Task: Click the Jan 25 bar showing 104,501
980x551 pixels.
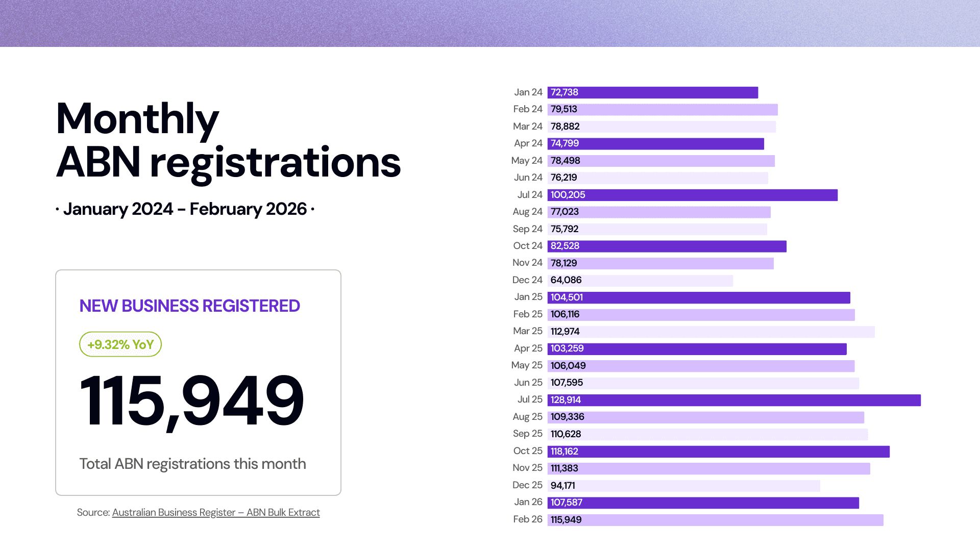Action: (699, 297)
